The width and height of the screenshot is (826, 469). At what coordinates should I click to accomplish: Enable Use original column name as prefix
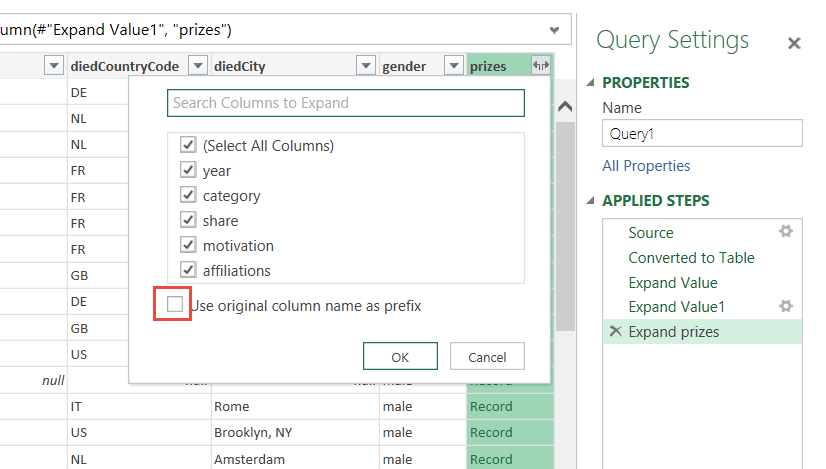point(176,305)
